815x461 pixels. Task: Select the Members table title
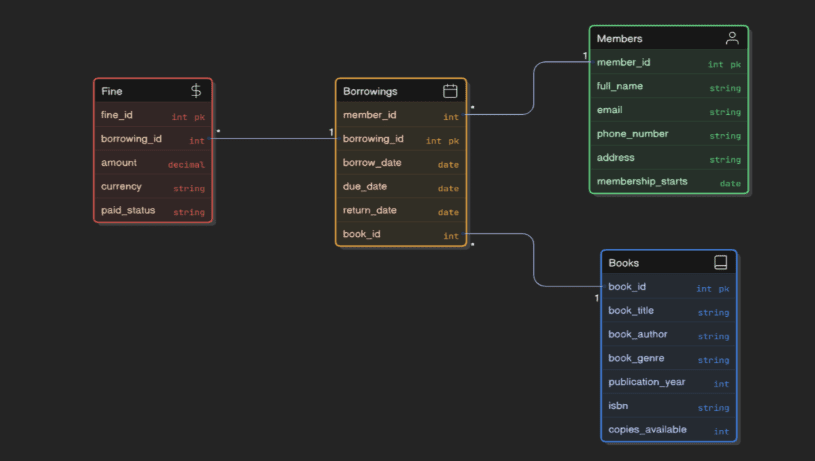pyautogui.click(x=619, y=38)
